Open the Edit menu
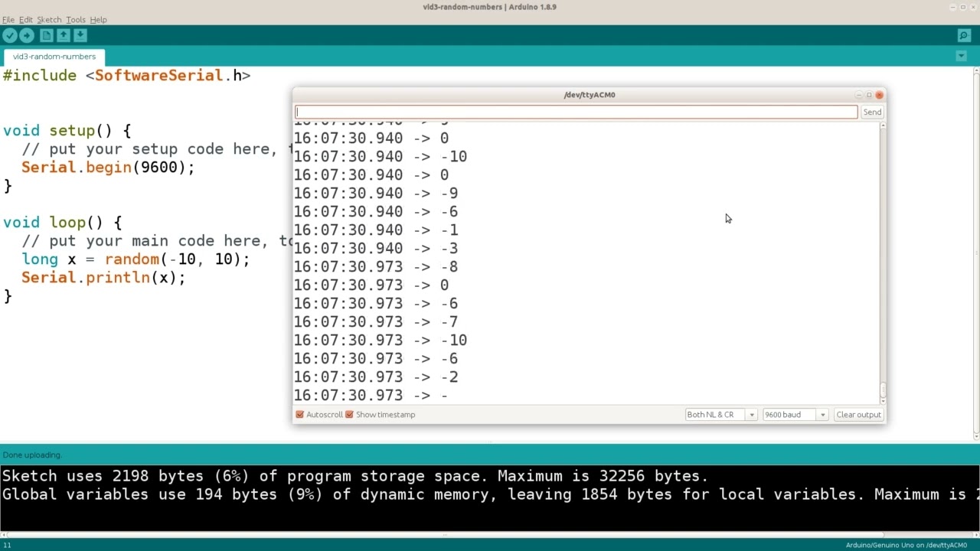The height and width of the screenshot is (551, 980). 26,19
